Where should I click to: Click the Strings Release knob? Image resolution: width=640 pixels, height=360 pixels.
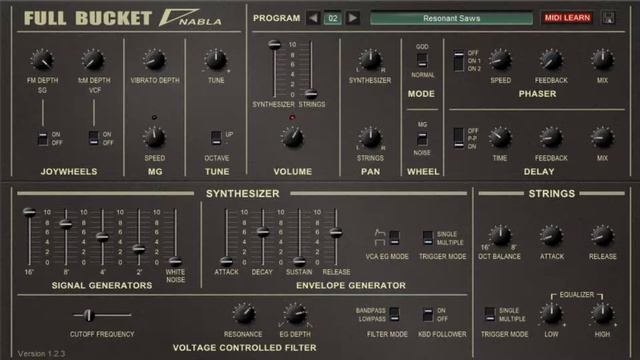coord(602,236)
